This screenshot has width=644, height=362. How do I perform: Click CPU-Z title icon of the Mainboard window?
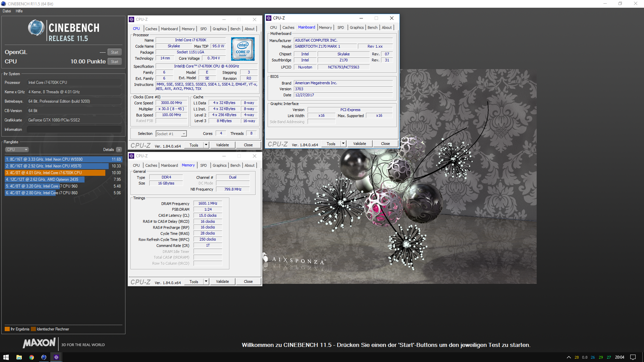coord(269,18)
